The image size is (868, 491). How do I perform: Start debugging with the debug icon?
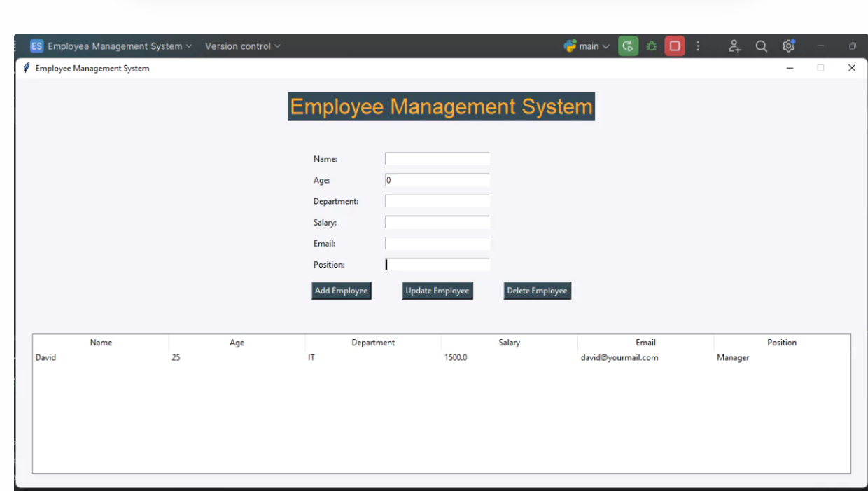tap(651, 46)
